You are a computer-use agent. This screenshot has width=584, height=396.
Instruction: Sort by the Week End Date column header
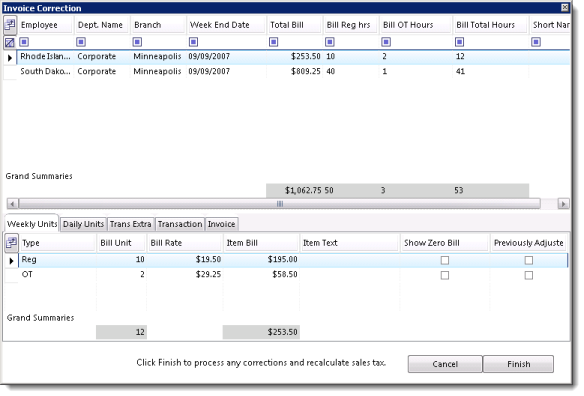pos(226,25)
